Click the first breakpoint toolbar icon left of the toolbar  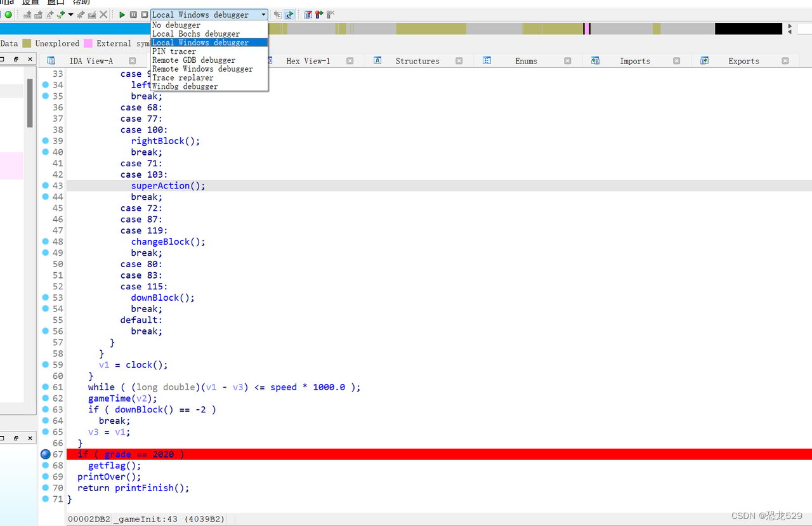pos(27,15)
